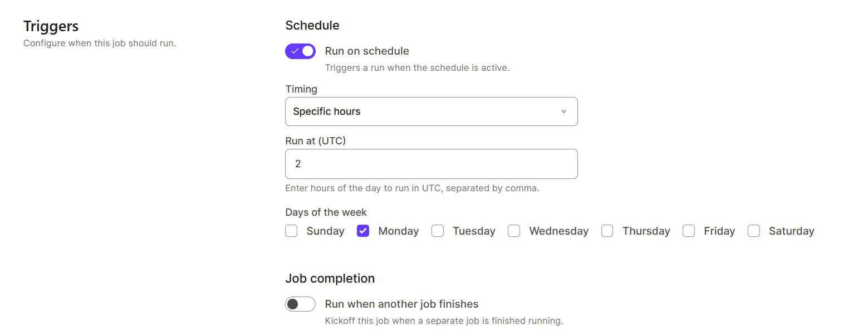Uncheck the Monday checkbox
The height and width of the screenshot is (335, 868).
(362, 230)
